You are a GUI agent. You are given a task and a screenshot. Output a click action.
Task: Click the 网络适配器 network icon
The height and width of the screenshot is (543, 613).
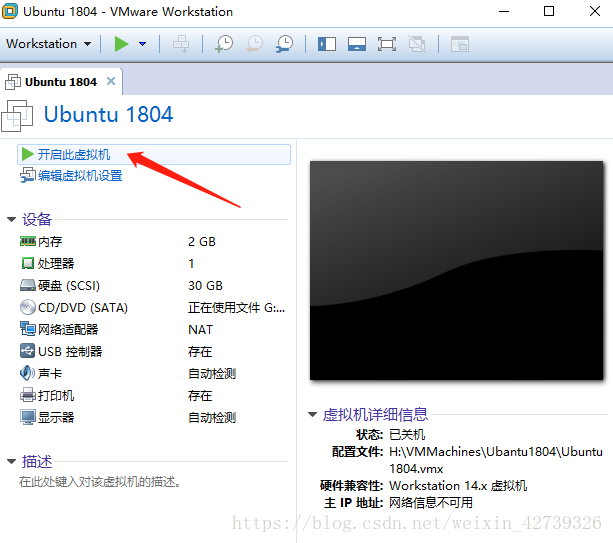pos(28,329)
